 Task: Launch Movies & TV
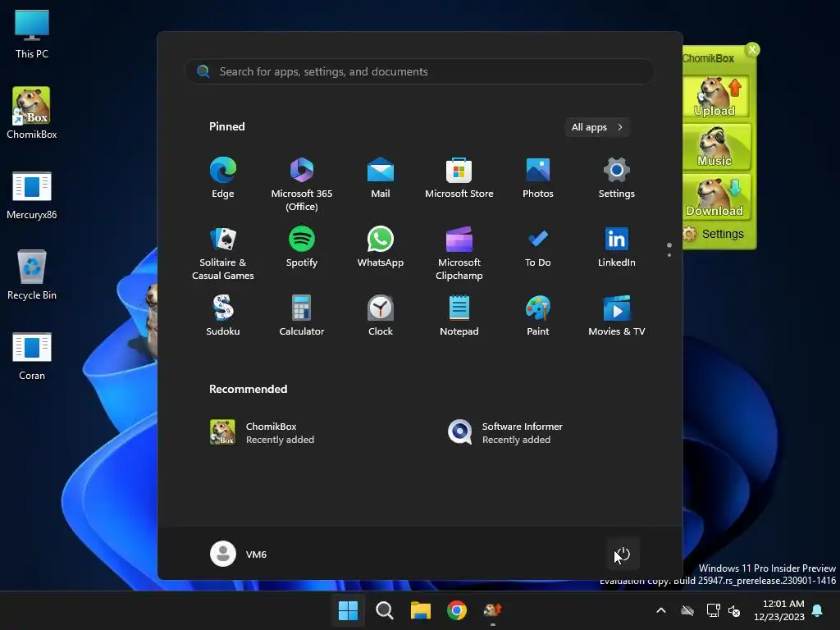coord(617,316)
